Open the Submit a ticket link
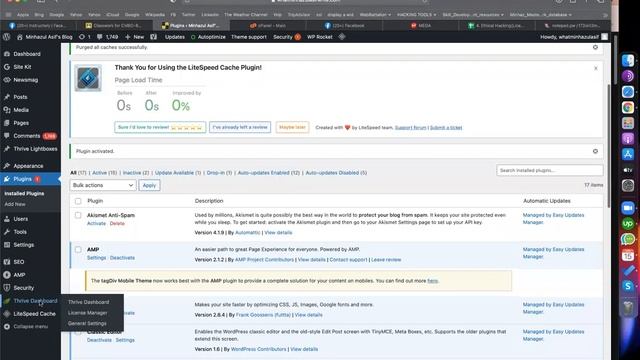The height and width of the screenshot is (360, 640). 446,128
